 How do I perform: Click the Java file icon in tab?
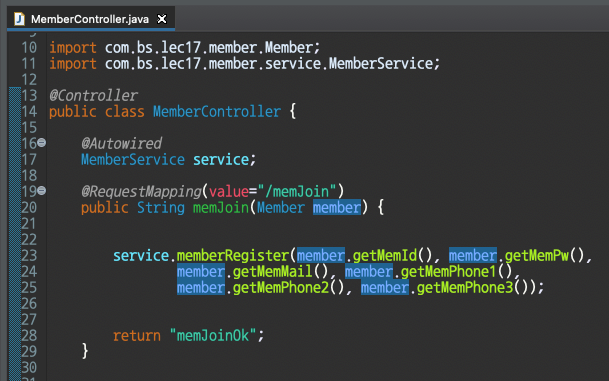click(19, 19)
